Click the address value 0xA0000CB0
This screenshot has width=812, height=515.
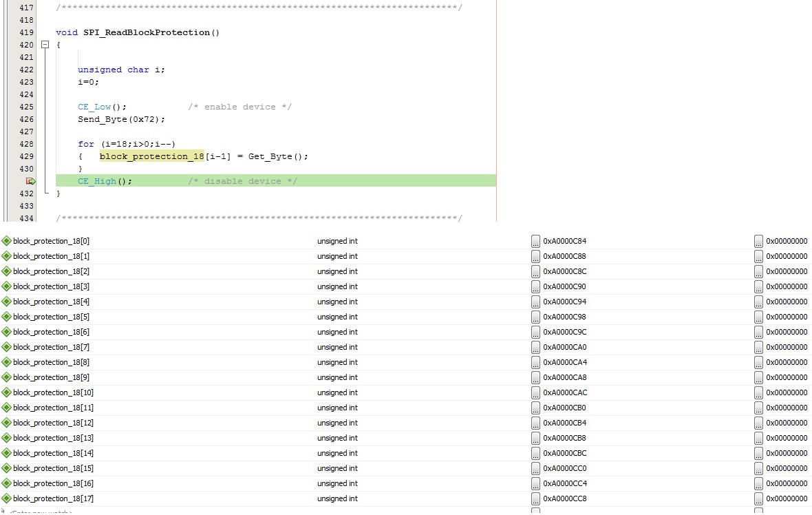click(x=564, y=408)
